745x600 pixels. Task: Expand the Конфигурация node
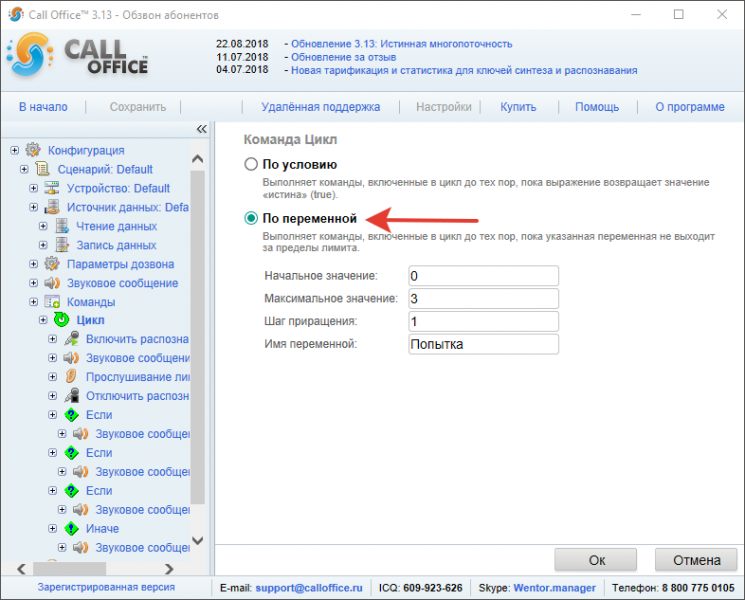coord(15,150)
